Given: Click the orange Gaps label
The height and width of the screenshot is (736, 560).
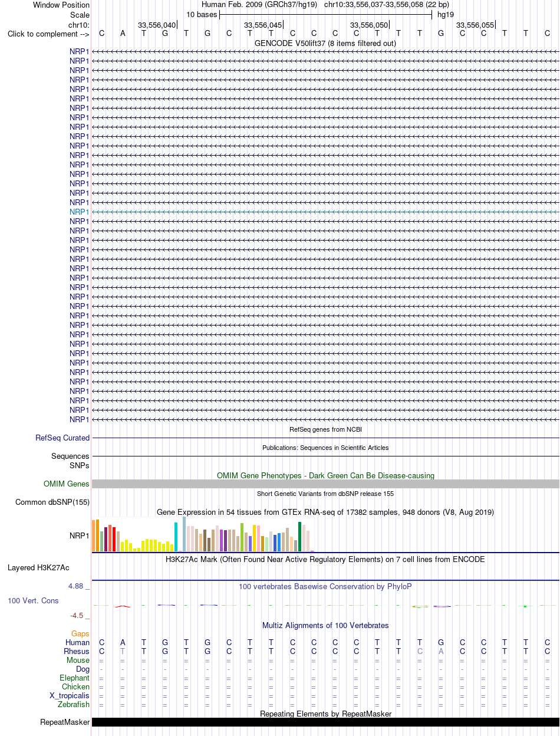Looking at the screenshot, I should [x=80, y=633].
